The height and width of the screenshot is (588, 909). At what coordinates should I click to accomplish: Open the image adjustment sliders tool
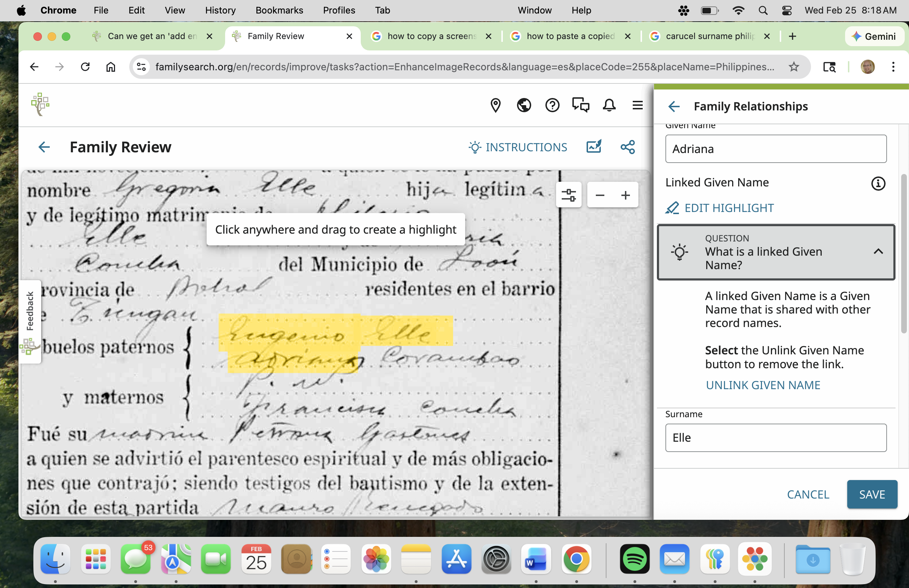(x=568, y=195)
